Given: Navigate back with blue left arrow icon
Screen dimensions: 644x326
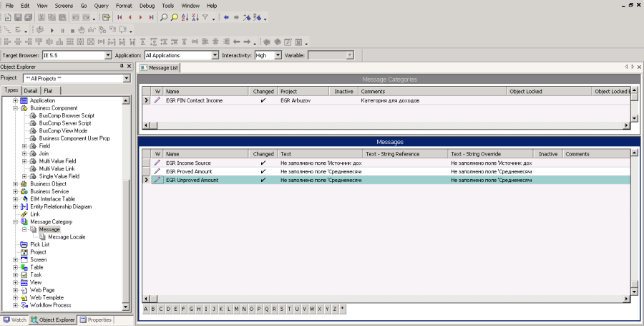Looking at the screenshot, I should coord(226,17).
